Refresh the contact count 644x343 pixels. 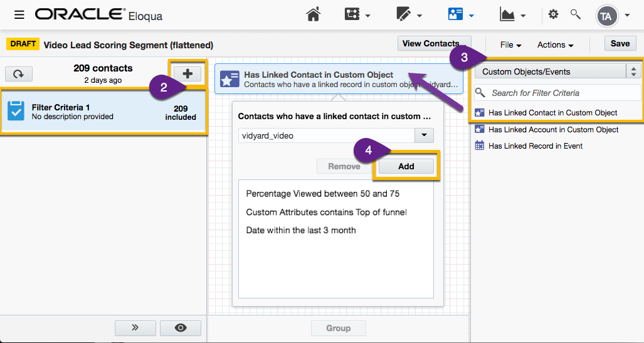[18, 75]
